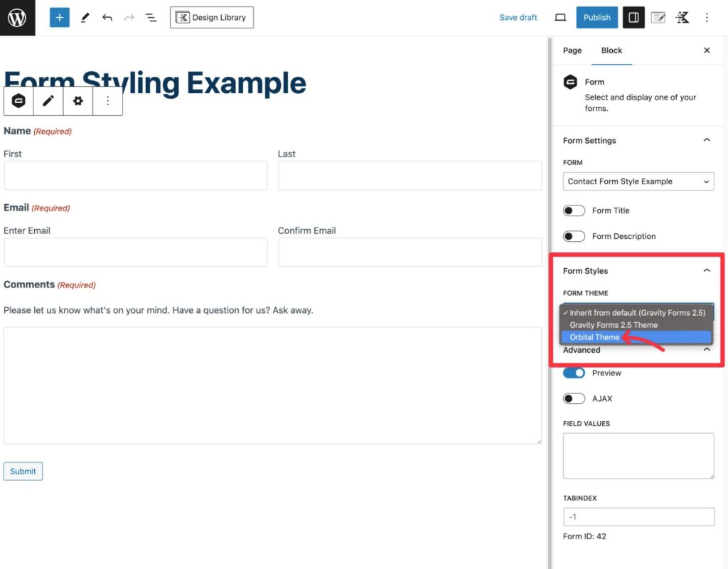This screenshot has width=728, height=569.
Task: Disable the Preview toggle under Advanced
Action: coord(574,373)
